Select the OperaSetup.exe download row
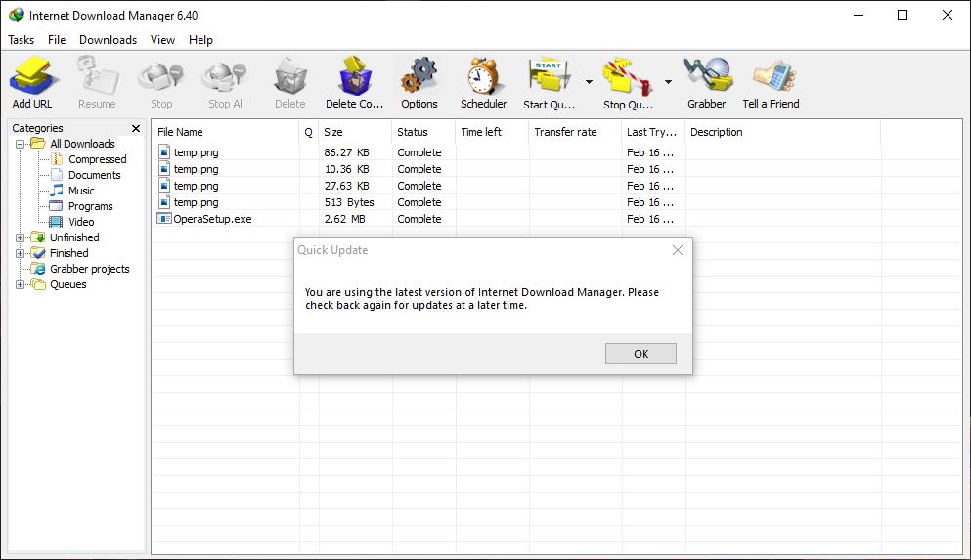971x560 pixels. coord(212,219)
